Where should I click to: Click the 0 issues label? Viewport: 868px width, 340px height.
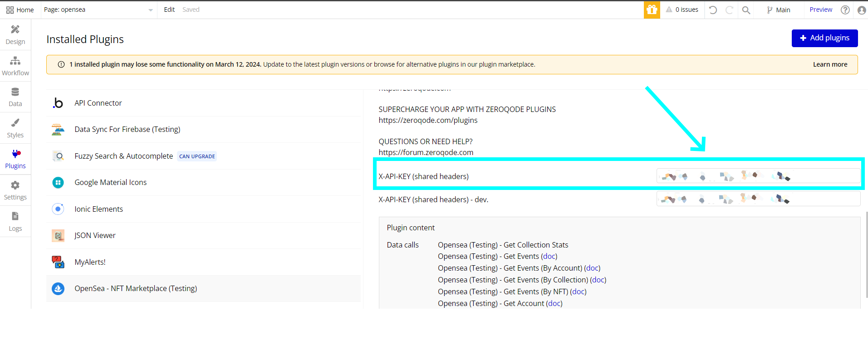click(687, 10)
